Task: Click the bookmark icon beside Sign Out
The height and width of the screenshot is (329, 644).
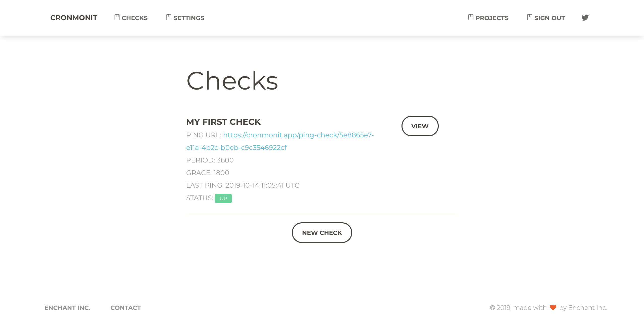Action: pos(530,17)
